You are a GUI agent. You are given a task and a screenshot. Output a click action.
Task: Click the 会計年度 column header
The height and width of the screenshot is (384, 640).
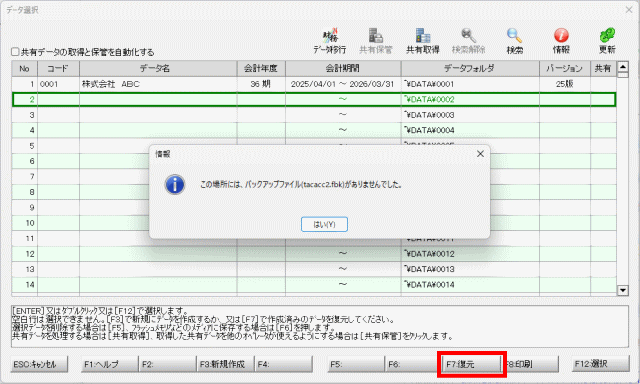coord(261,69)
